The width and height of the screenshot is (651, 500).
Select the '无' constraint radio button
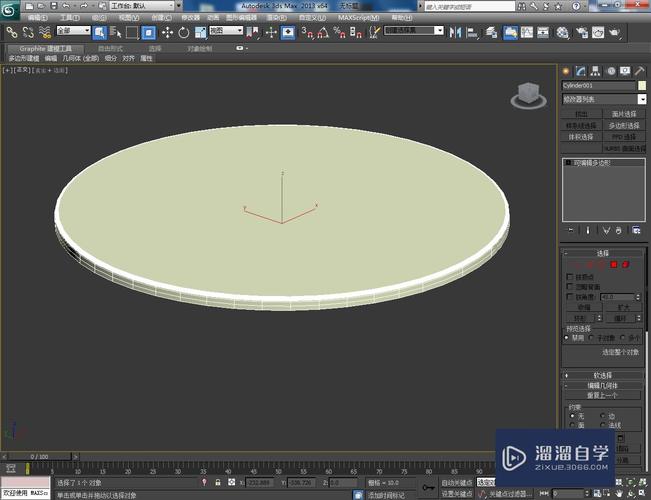[x=573, y=416]
